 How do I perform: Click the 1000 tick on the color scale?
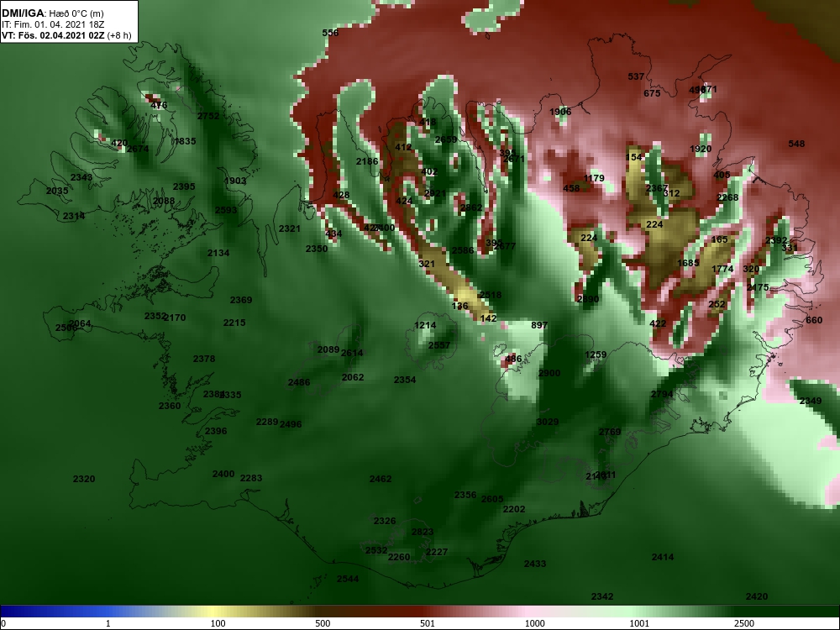tap(534, 623)
